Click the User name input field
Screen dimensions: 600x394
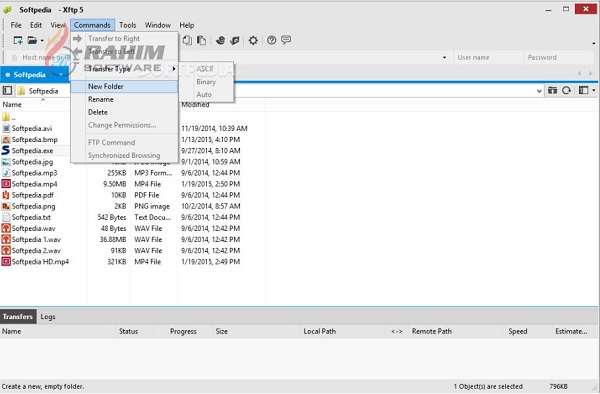(x=488, y=58)
